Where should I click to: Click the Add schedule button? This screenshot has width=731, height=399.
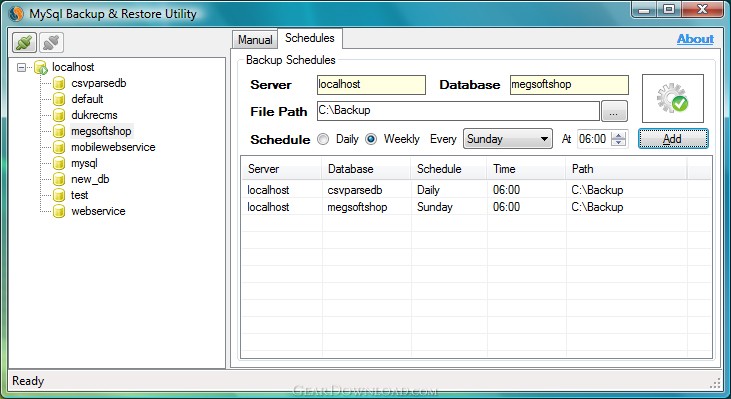coord(673,139)
